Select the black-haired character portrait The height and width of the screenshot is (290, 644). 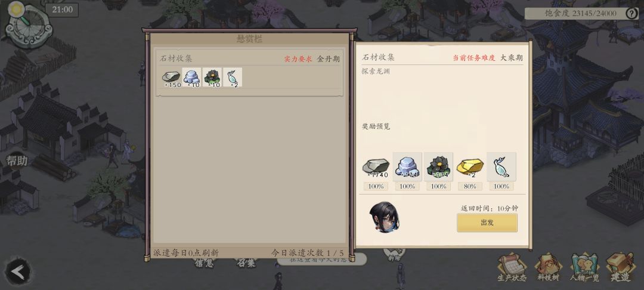384,217
